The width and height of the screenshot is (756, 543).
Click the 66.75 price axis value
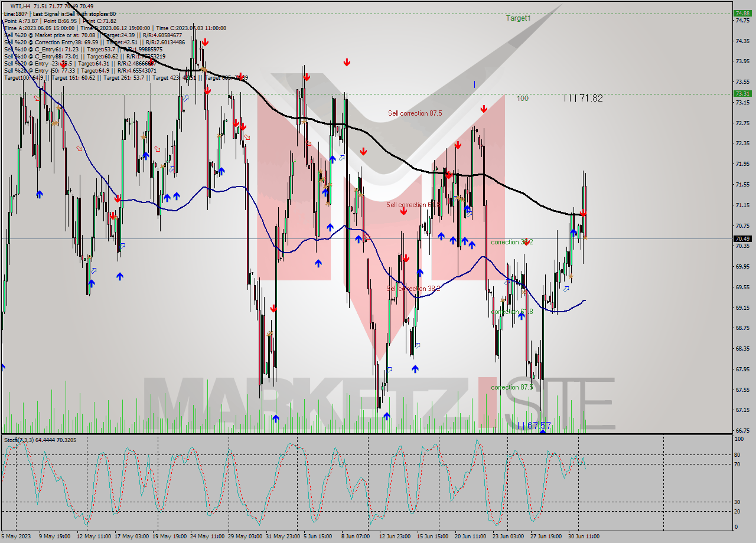pyautogui.click(x=742, y=430)
